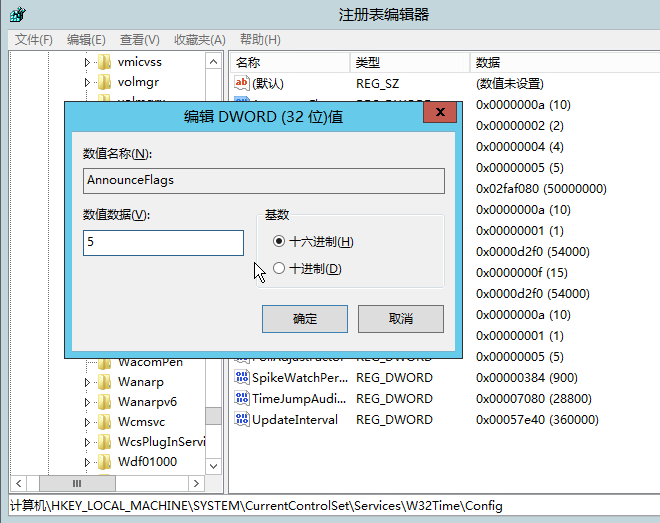Open the 文件(F) menu

(34, 40)
